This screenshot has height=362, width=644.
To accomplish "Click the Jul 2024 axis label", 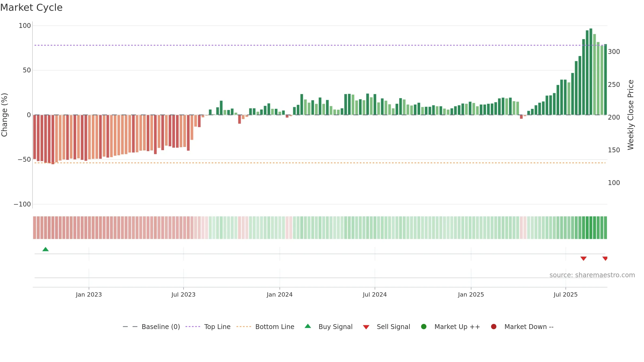I will pyautogui.click(x=375, y=295).
